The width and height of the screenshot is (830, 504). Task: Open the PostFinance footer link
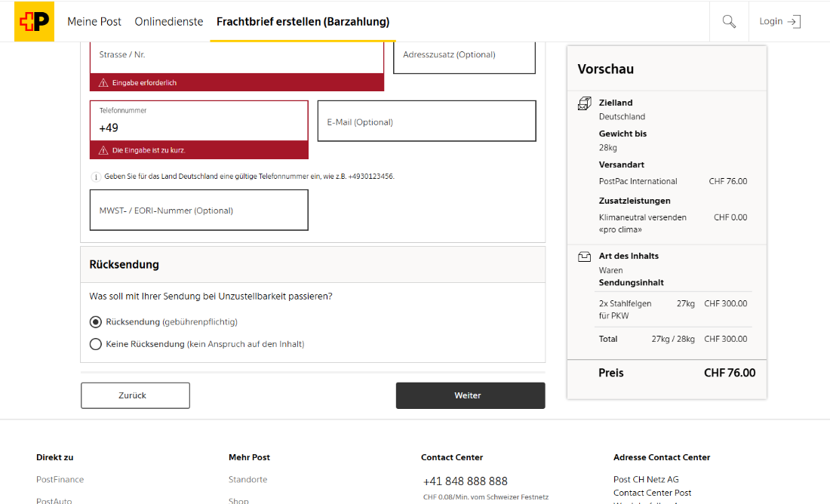tap(60, 479)
